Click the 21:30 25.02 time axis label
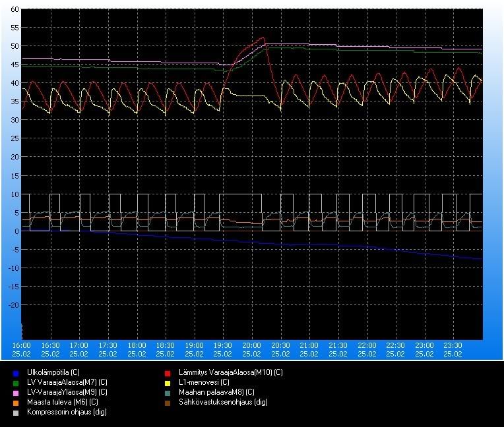 [338, 350]
